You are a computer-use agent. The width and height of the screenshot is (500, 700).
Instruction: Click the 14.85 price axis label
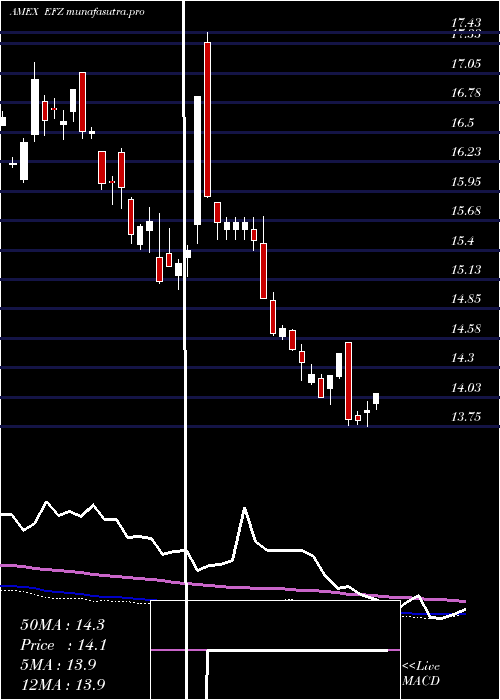click(466, 300)
